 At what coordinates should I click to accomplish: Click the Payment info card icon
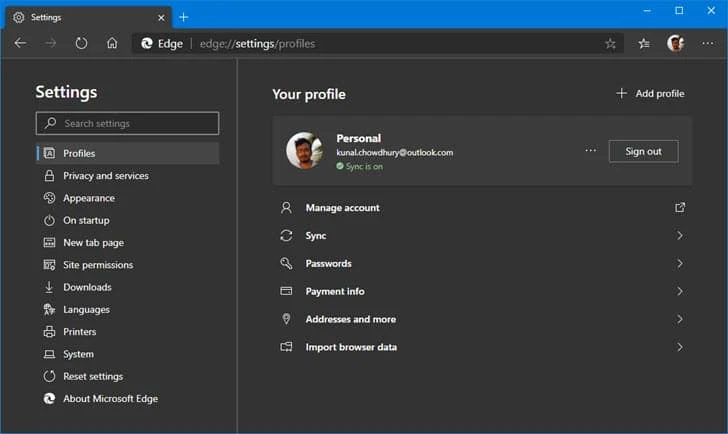click(x=286, y=291)
